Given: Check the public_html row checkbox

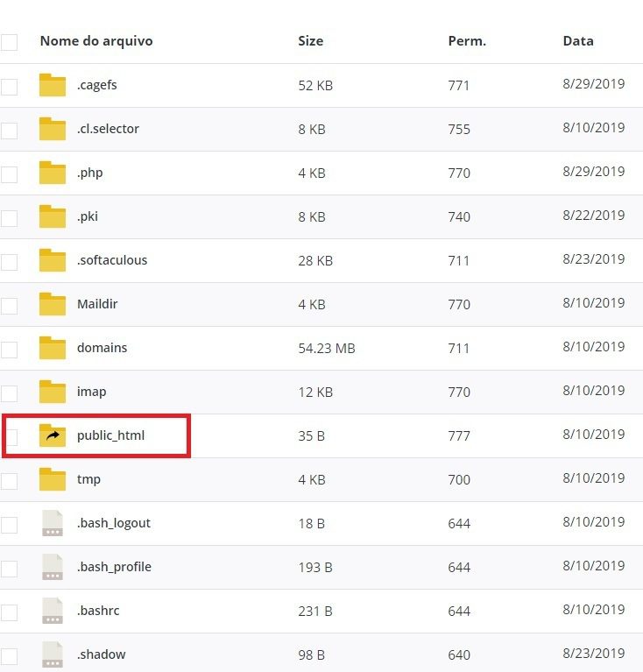Looking at the screenshot, I should pyautogui.click(x=11, y=437).
